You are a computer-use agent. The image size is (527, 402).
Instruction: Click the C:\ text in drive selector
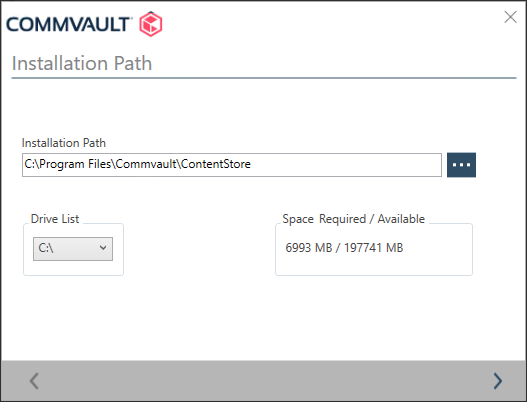click(x=46, y=248)
